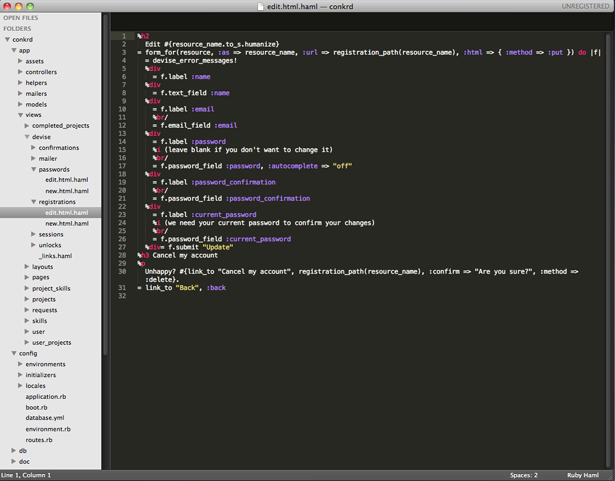Expand the user_projects folder

pyautogui.click(x=27, y=342)
